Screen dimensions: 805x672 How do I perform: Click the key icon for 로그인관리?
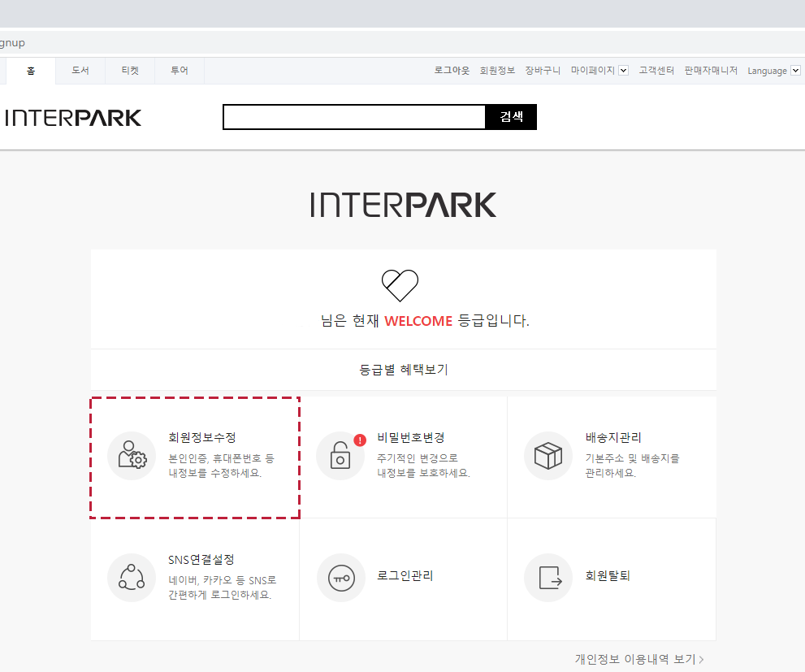click(341, 578)
